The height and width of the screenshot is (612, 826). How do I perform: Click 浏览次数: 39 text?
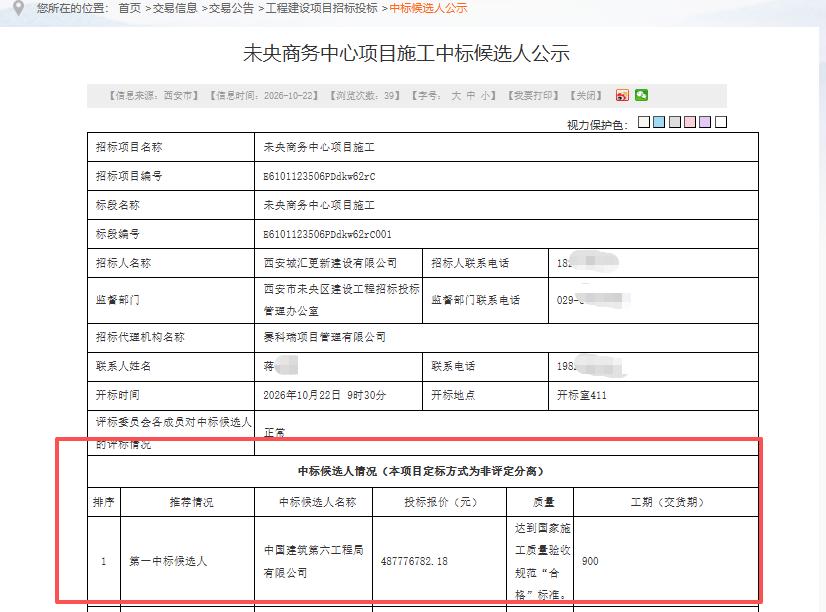[x=365, y=95]
